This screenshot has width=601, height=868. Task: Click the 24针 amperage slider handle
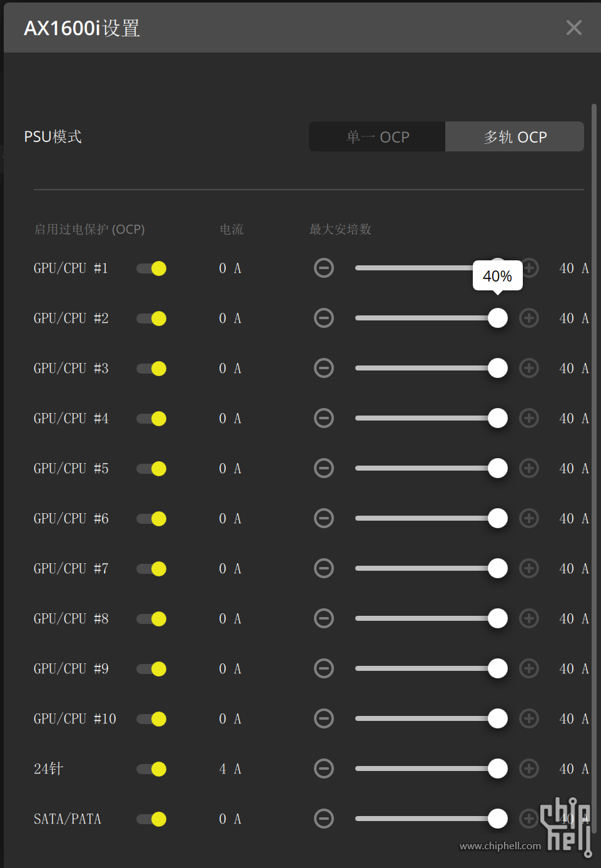(498, 768)
